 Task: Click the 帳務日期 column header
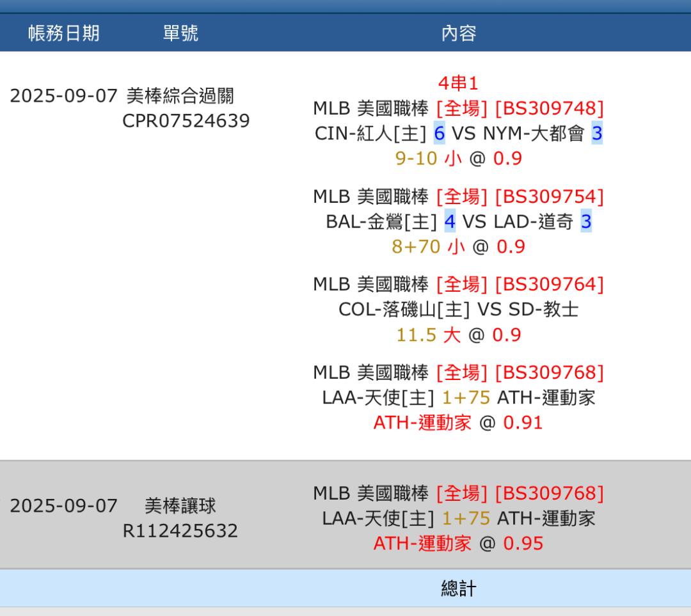(64, 33)
